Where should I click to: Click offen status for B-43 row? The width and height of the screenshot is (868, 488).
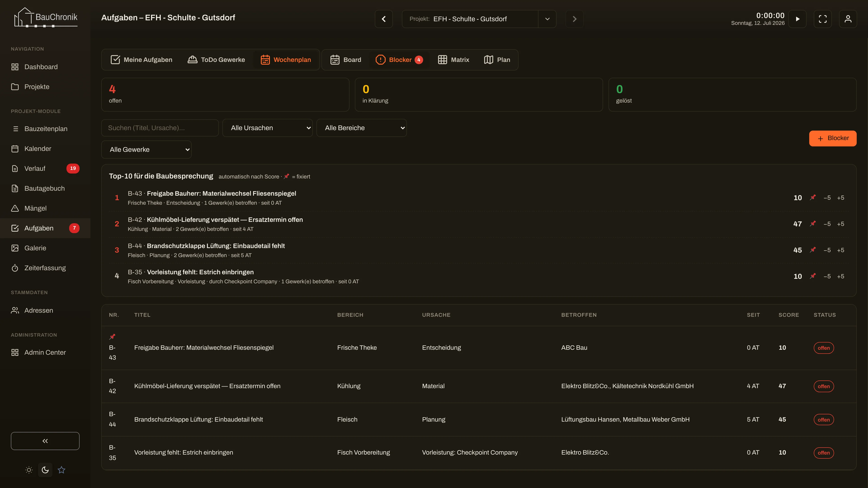(823, 348)
